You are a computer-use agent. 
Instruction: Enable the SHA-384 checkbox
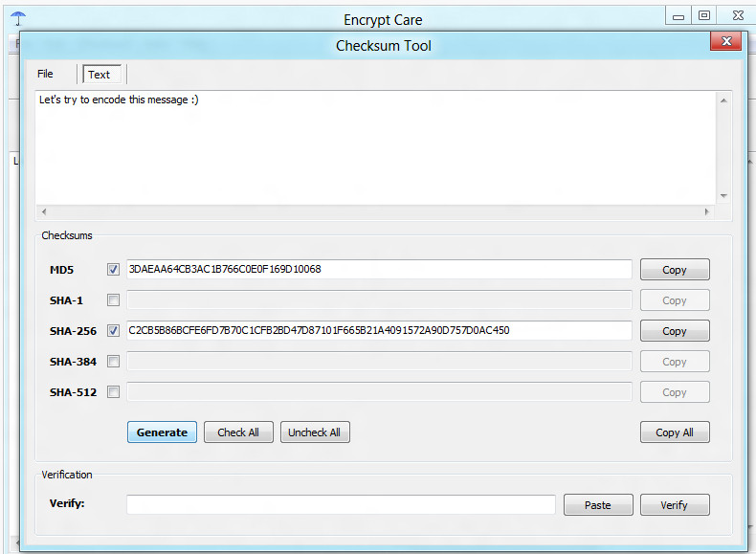pos(113,361)
